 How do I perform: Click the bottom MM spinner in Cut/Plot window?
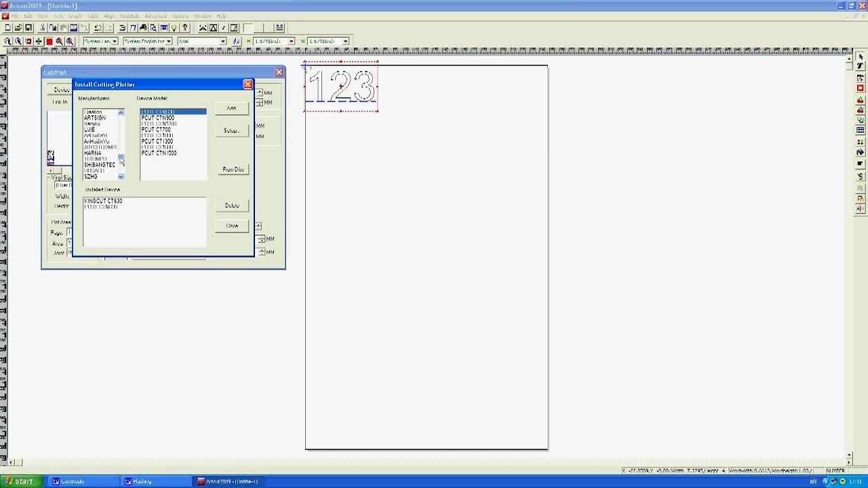tap(261, 252)
